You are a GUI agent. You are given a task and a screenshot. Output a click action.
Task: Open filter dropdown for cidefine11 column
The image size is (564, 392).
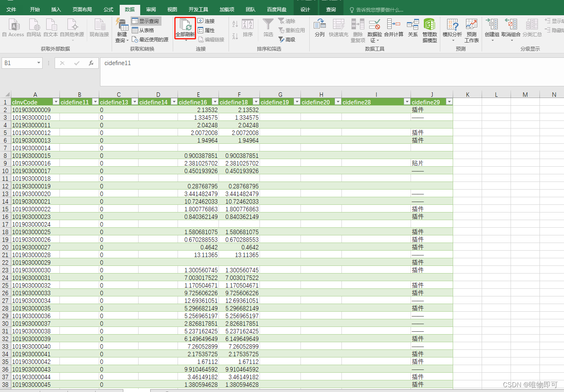(x=95, y=102)
